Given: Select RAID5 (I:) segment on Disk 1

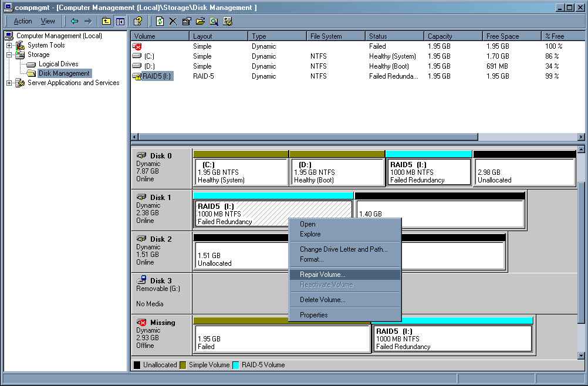Looking at the screenshot, I should [273, 210].
